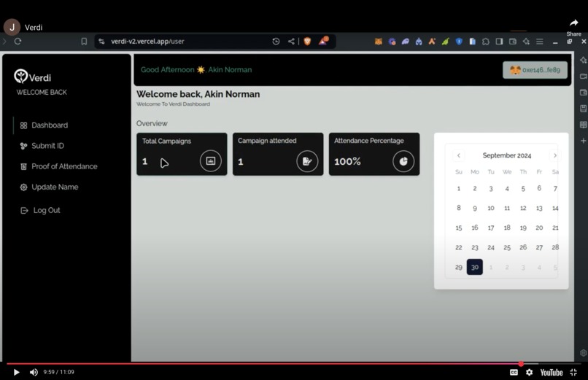Open Reading List book icon in side panel

583,125
